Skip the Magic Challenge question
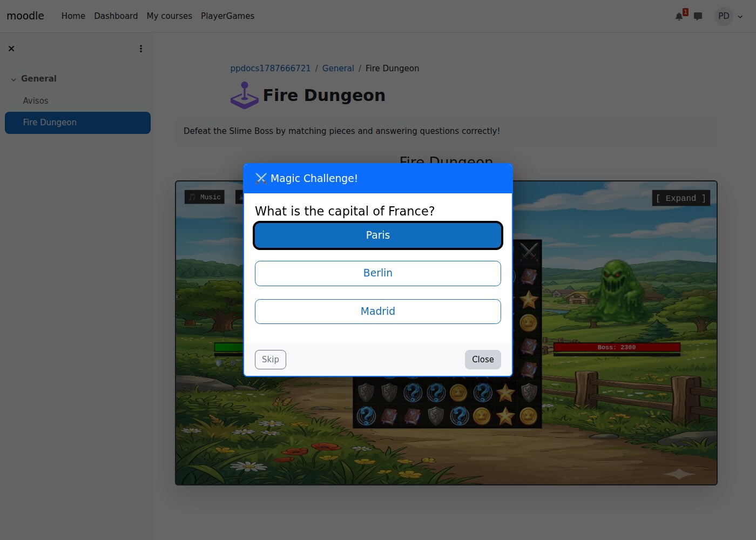 click(x=271, y=360)
